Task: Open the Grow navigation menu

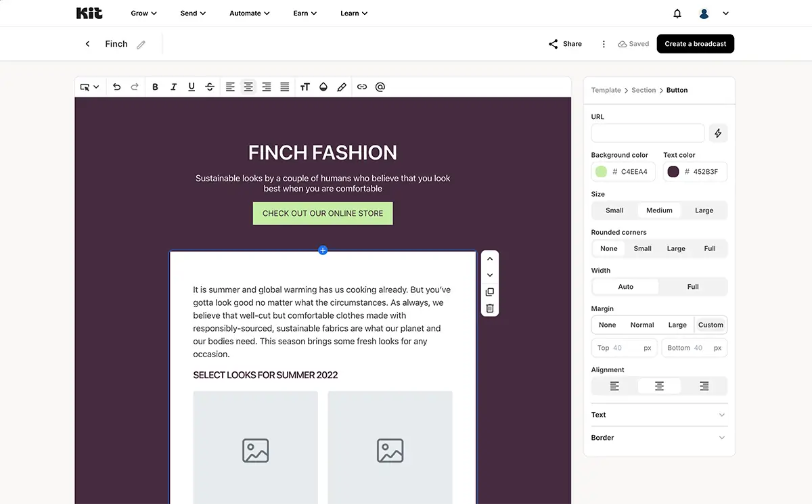Action: tap(143, 13)
